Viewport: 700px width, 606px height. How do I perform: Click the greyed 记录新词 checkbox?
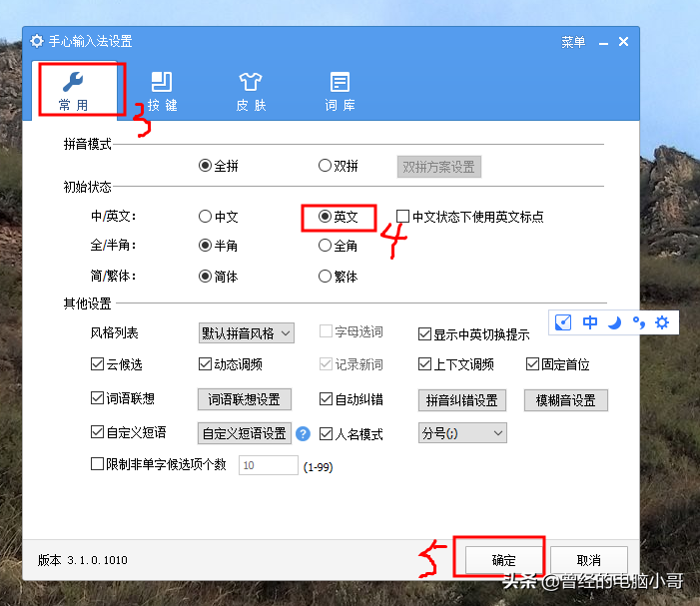[350, 364]
